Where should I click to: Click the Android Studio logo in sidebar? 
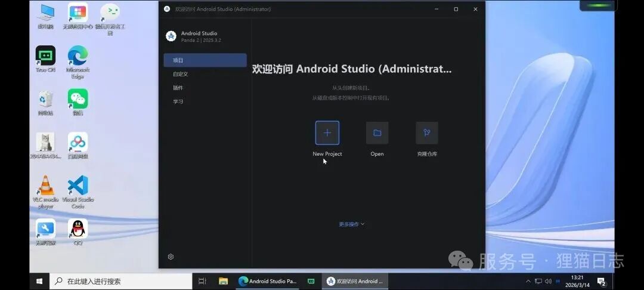pyautogui.click(x=171, y=36)
